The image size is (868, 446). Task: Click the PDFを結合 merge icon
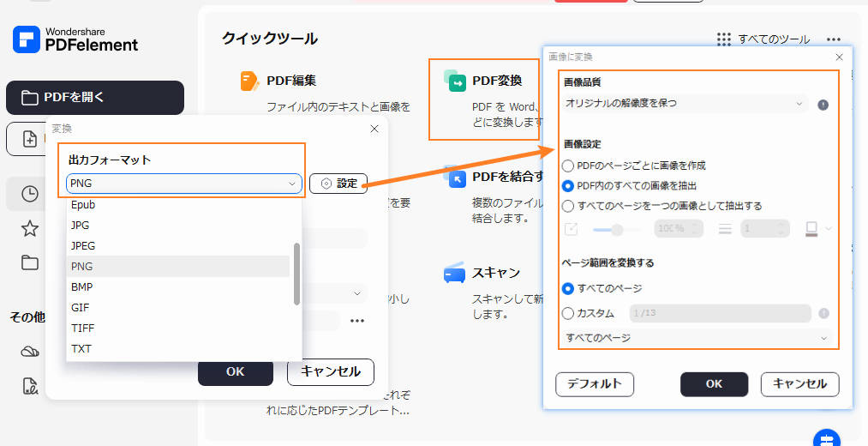pyautogui.click(x=455, y=178)
